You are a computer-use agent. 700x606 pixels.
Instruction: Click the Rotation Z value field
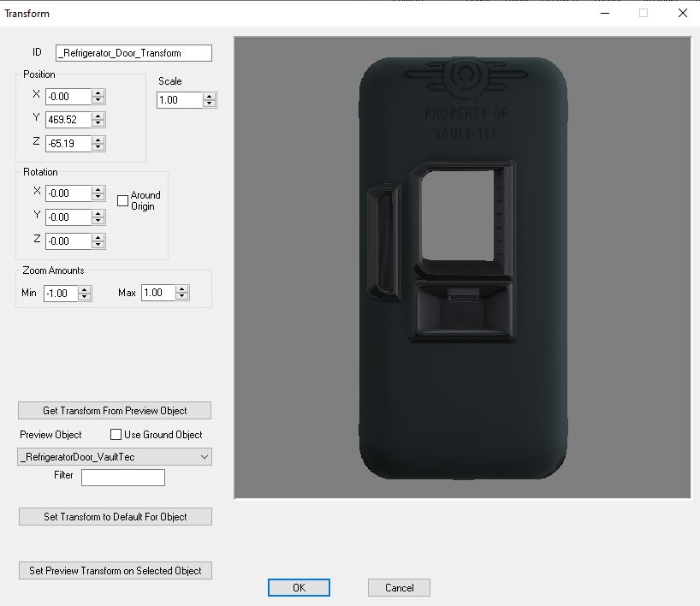pos(68,241)
